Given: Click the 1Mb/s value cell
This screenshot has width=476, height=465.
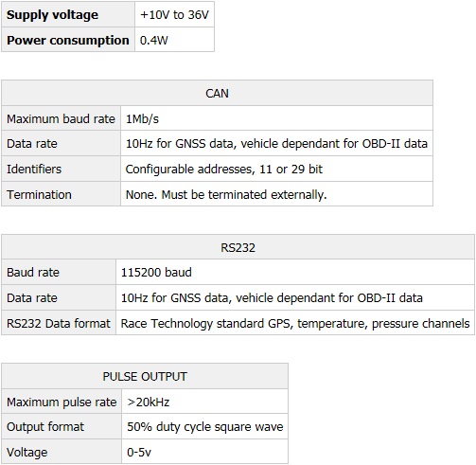Looking at the screenshot, I should click(276, 118).
